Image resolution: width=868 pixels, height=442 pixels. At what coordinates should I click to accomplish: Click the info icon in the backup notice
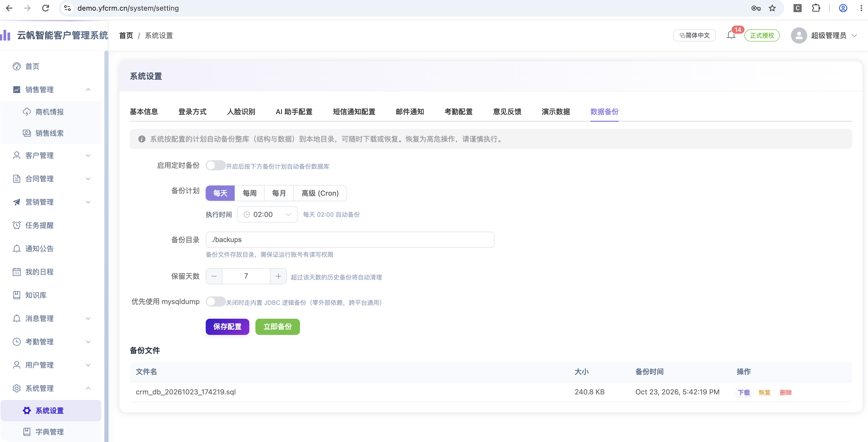pyautogui.click(x=142, y=139)
